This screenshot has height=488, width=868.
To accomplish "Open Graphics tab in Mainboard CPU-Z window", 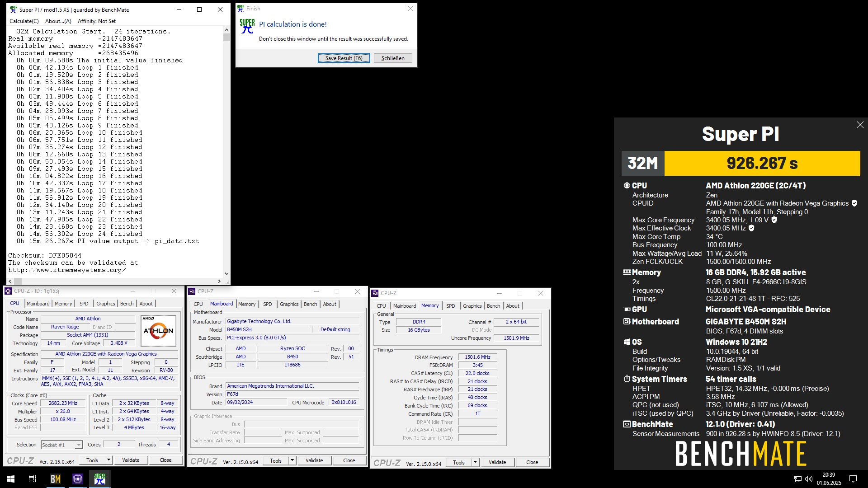I will 289,304.
